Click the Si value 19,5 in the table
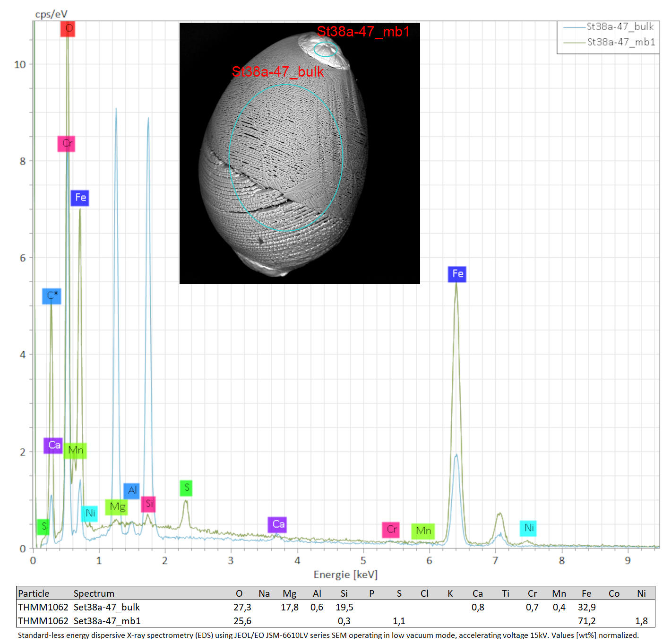671x644 pixels. pyautogui.click(x=344, y=607)
